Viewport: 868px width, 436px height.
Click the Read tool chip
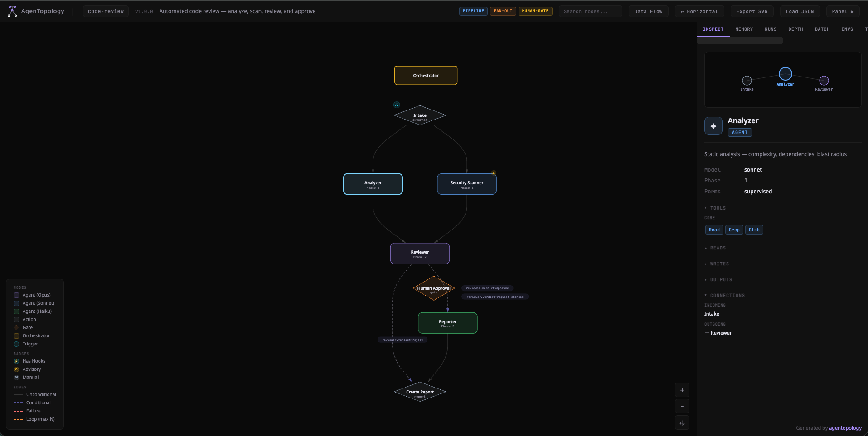click(x=714, y=230)
